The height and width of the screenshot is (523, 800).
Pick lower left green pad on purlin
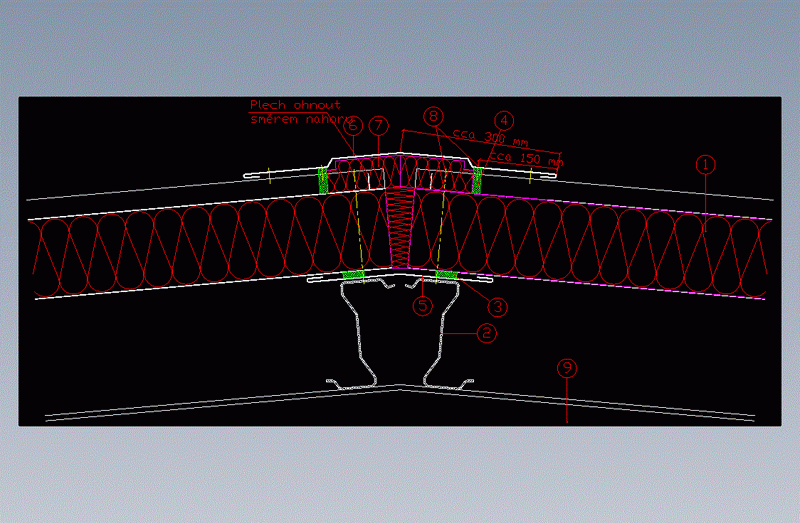pos(353,274)
